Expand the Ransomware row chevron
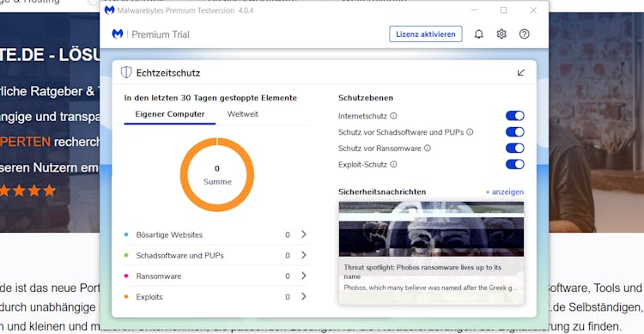The width and height of the screenshot is (644, 334). [303, 276]
